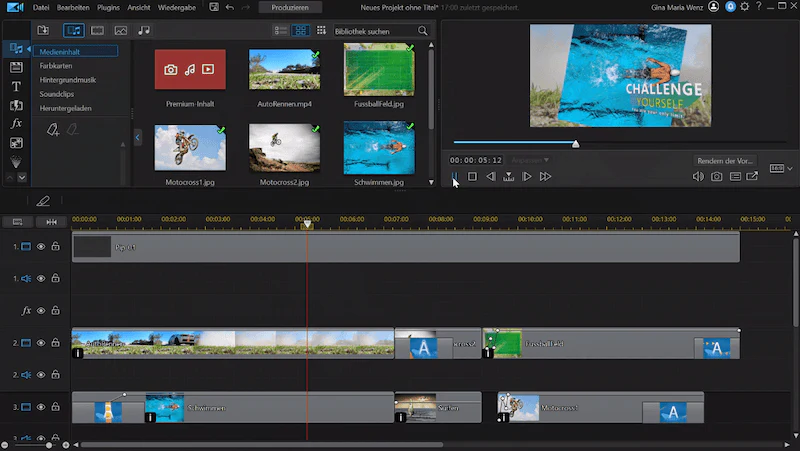Open the Title room T icon

(16, 86)
